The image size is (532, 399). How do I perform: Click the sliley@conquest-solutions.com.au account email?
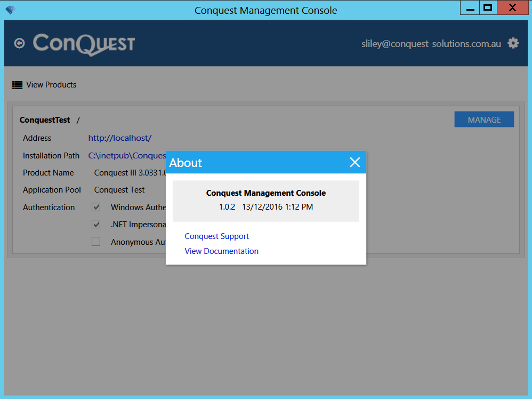pos(431,44)
